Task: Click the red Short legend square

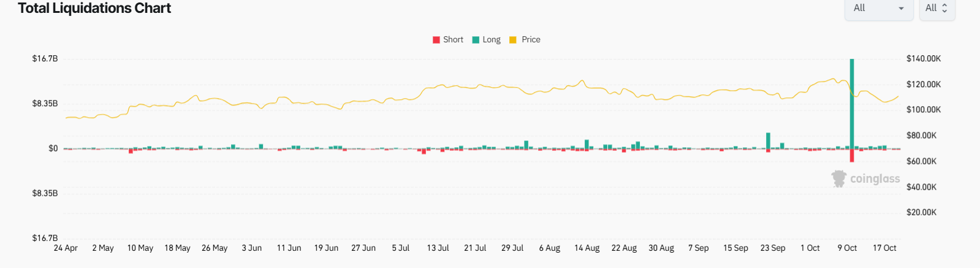Action: coord(436,40)
